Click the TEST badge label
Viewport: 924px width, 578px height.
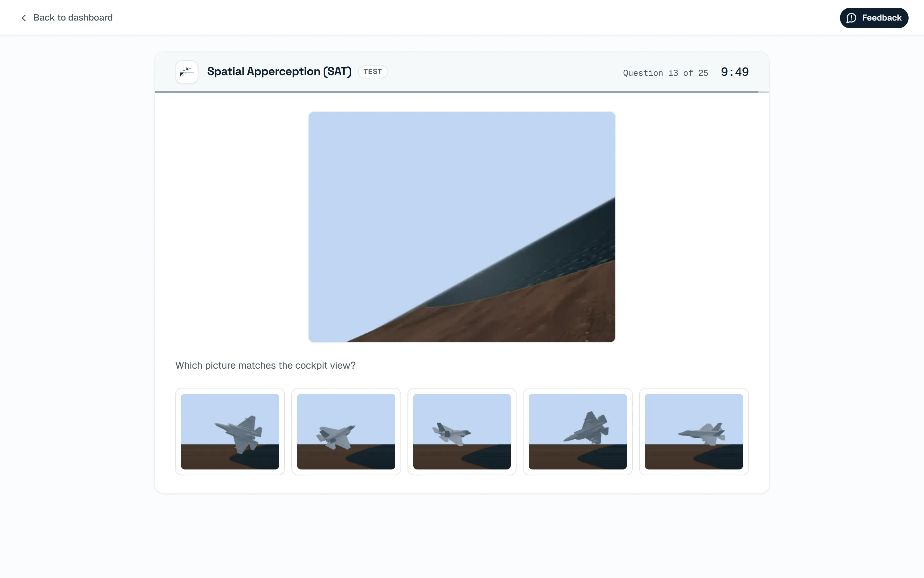point(373,72)
